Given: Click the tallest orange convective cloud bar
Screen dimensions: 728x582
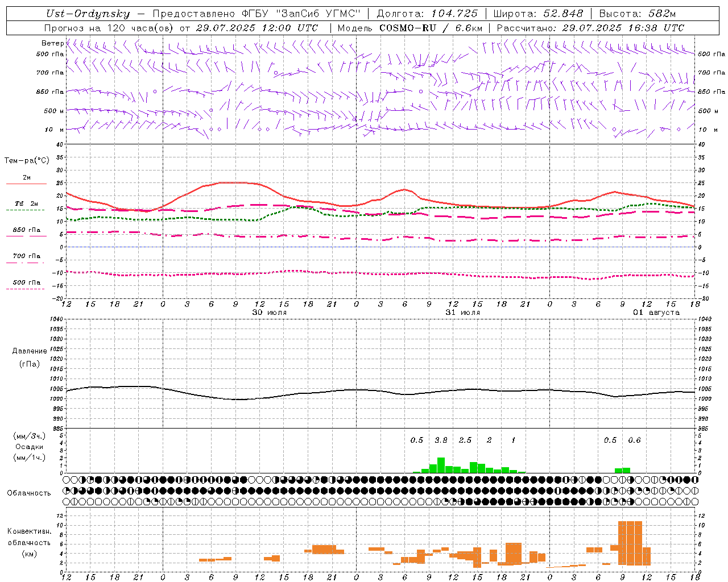Looking at the screenshot, I should click(x=630, y=543).
